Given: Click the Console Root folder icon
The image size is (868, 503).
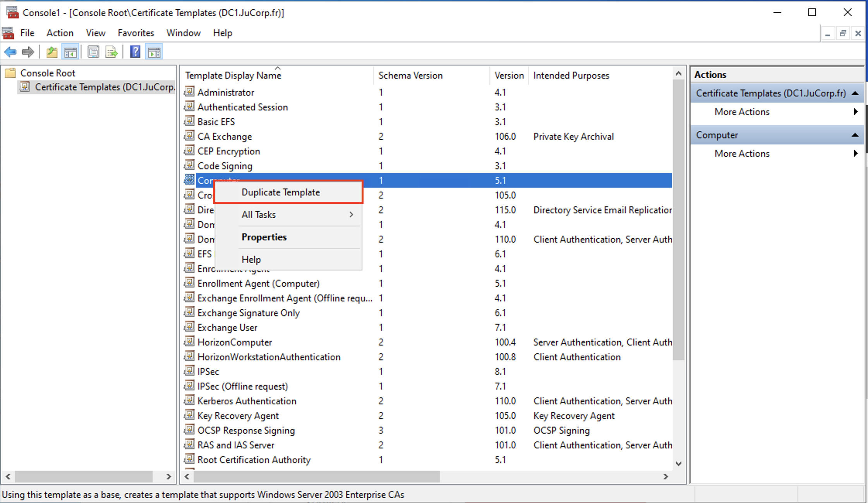Looking at the screenshot, I should click(x=10, y=73).
